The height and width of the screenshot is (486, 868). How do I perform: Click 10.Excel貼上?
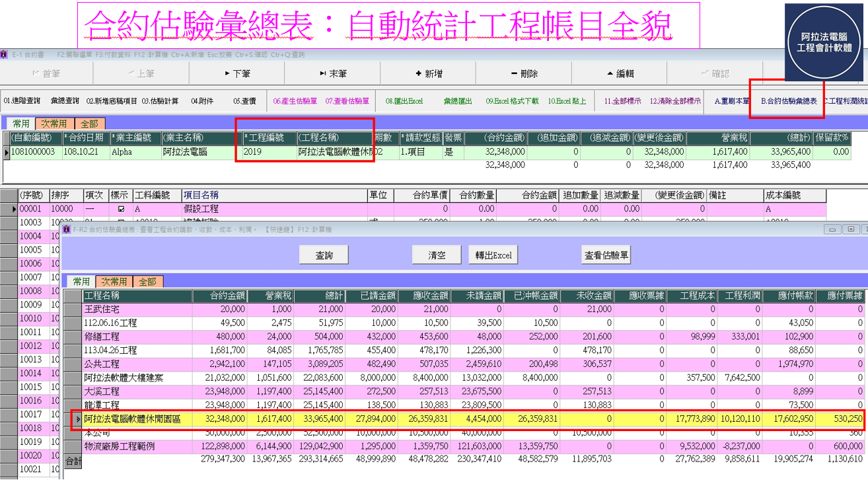pyautogui.click(x=567, y=101)
